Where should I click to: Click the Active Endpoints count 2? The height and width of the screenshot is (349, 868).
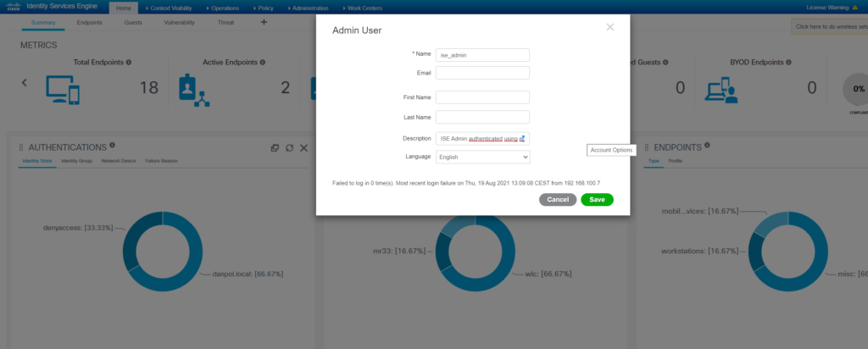click(285, 88)
